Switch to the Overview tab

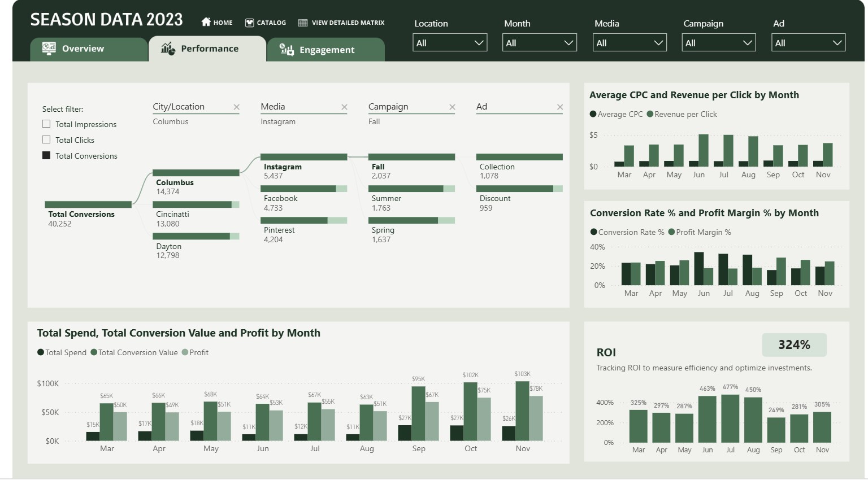tap(83, 49)
